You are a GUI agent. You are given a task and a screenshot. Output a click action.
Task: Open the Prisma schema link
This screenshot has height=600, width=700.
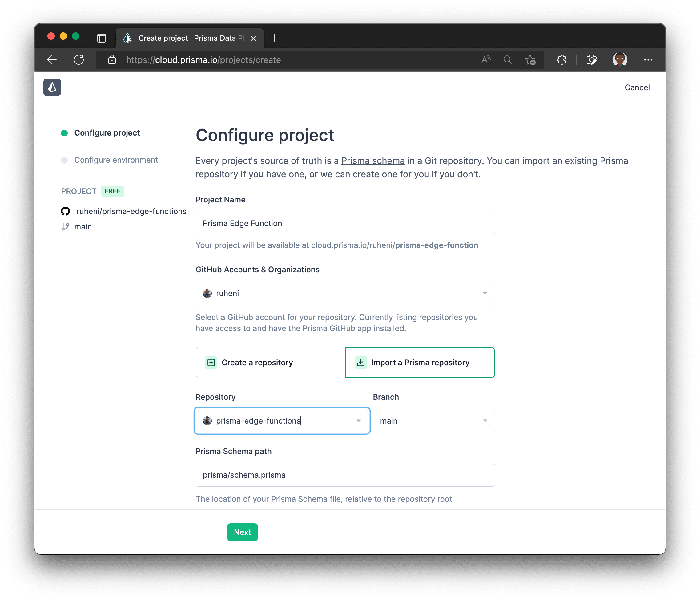pyautogui.click(x=373, y=161)
